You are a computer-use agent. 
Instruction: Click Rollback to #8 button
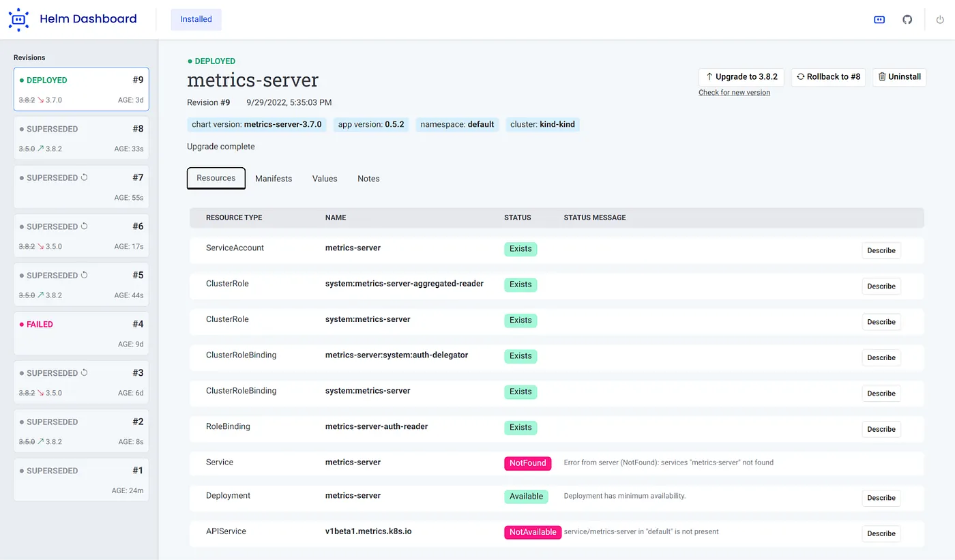[x=828, y=77]
